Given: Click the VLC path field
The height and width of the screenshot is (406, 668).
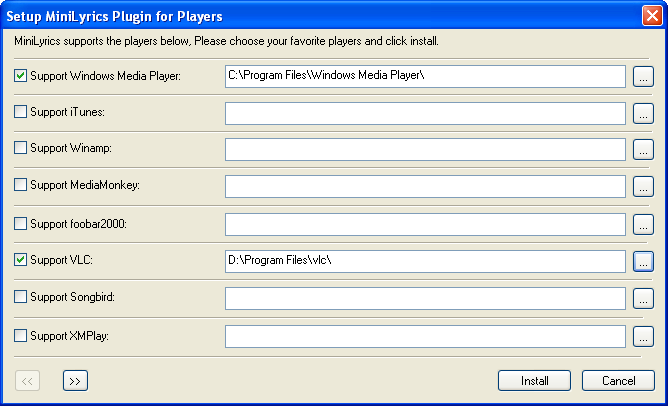Looking at the screenshot, I should [x=425, y=262].
